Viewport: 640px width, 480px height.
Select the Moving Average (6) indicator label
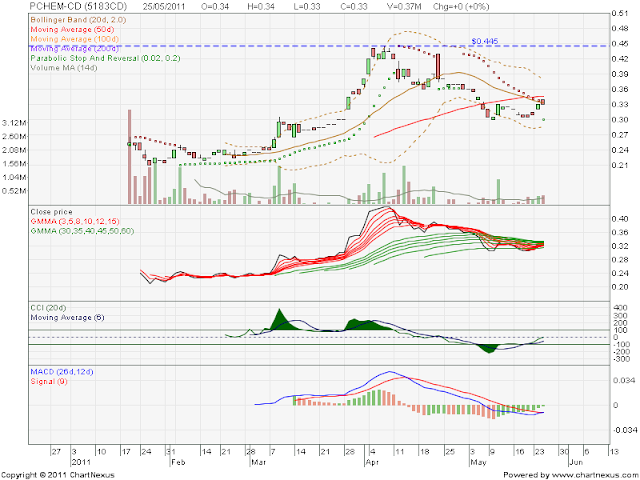[67, 317]
